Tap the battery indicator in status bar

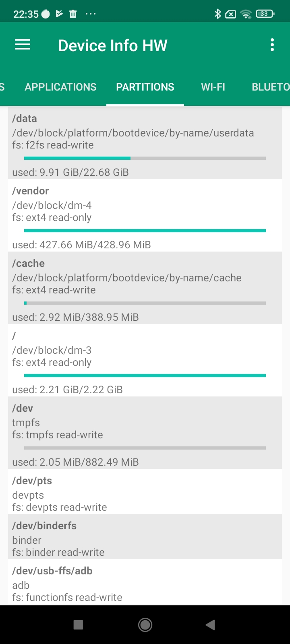tap(265, 14)
